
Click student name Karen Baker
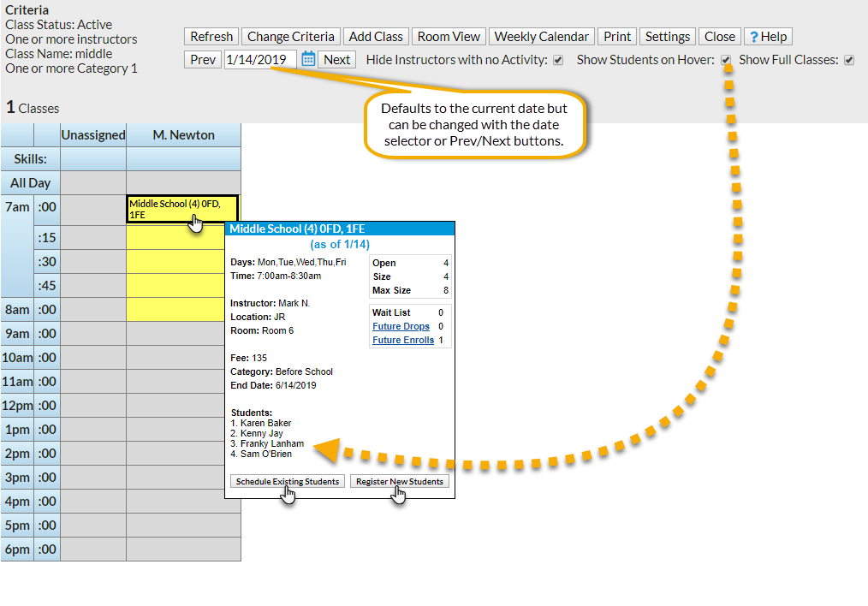pyautogui.click(x=265, y=423)
